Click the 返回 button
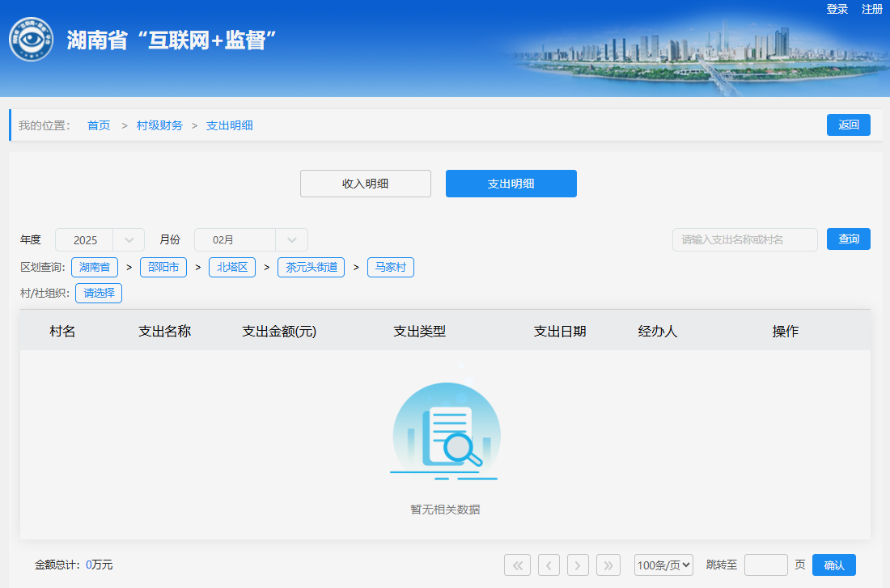Screen dimensions: 890x588 (848, 125)
